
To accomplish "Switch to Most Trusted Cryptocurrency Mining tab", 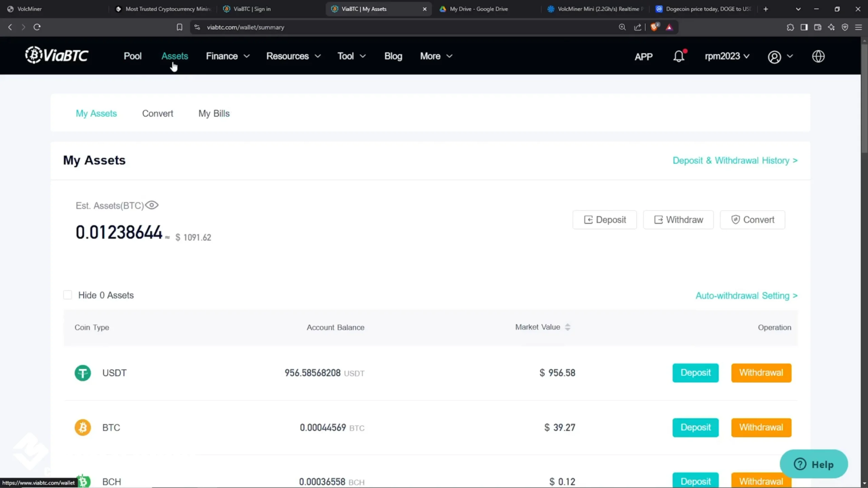I will tap(163, 9).
